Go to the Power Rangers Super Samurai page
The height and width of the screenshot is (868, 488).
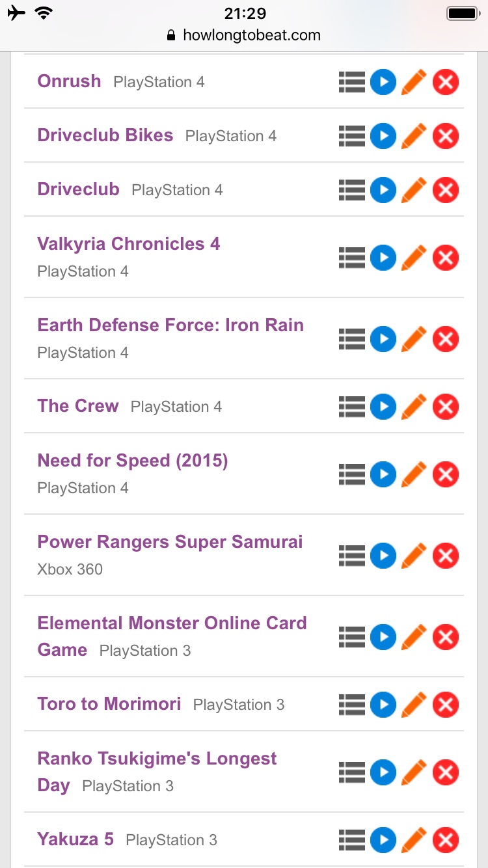tap(170, 542)
